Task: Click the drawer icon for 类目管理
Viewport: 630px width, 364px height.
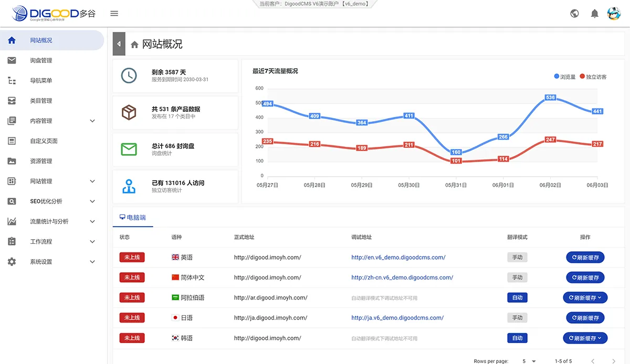Action: 12,101
